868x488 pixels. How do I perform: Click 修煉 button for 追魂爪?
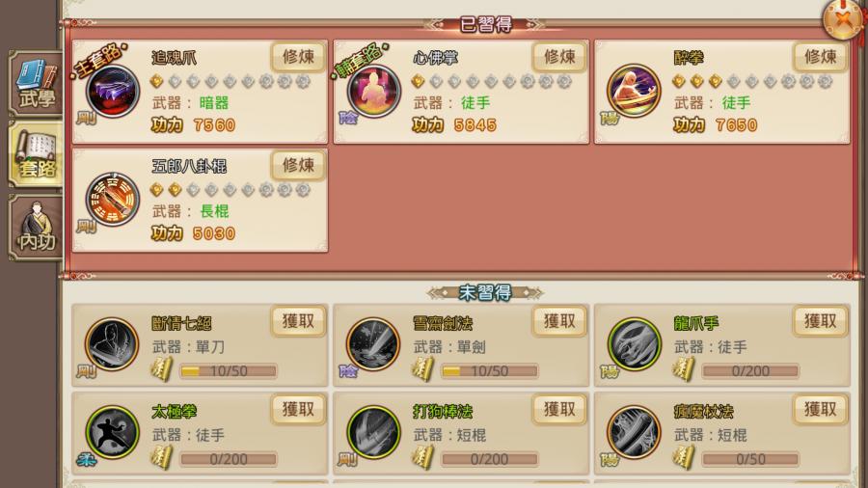point(298,57)
